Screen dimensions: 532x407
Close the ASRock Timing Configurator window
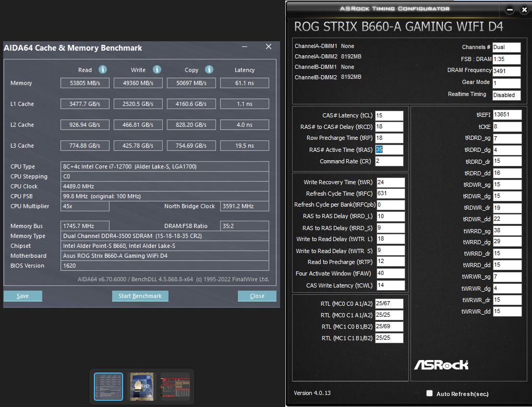524,10
